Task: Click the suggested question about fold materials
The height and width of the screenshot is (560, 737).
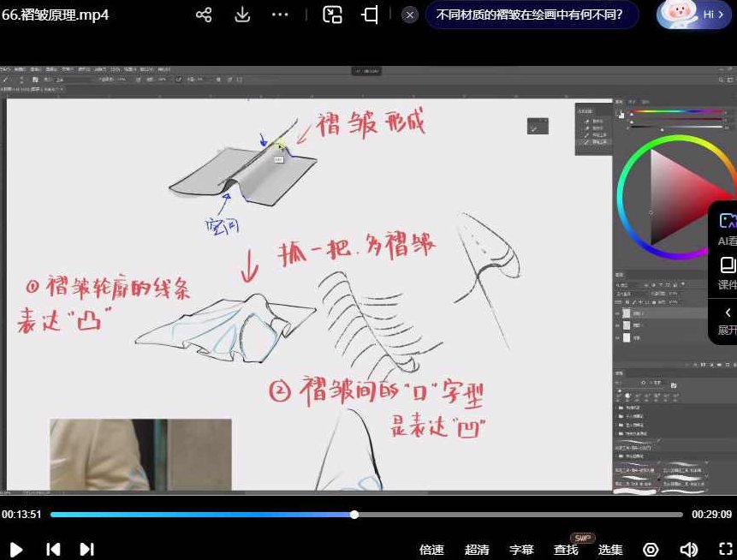Action: click(529, 15)
